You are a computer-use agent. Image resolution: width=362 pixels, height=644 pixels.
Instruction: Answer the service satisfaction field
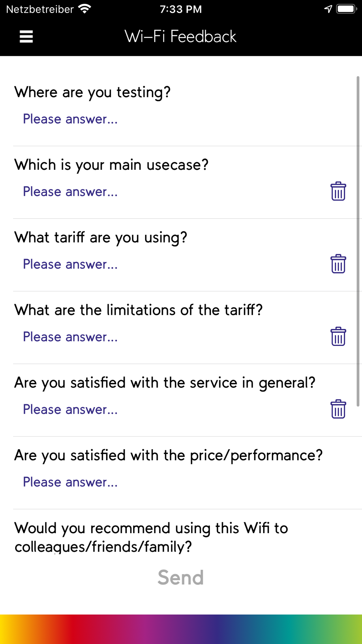[x=70, y=410]
